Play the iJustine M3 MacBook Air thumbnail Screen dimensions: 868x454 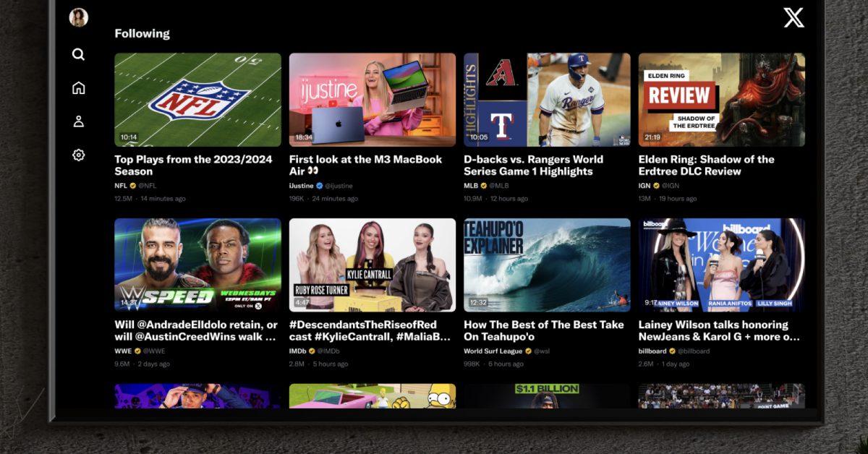(x=373, y=100)
